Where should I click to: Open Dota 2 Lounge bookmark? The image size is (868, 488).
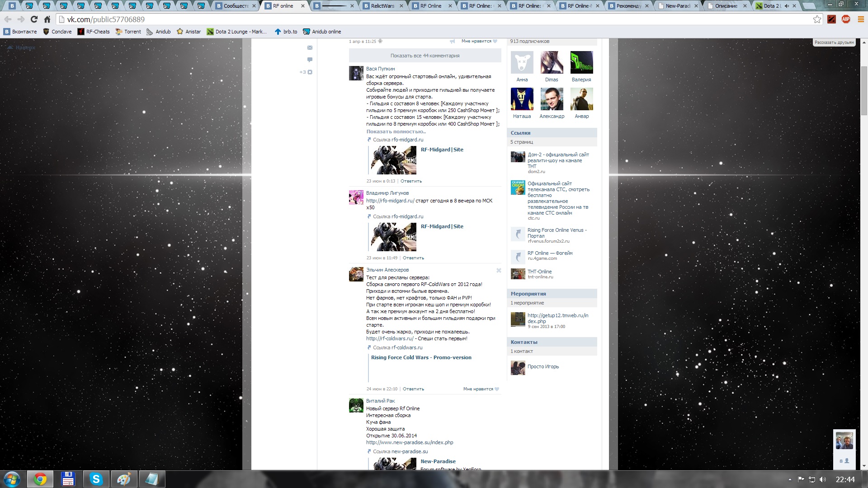pos(236,32)
